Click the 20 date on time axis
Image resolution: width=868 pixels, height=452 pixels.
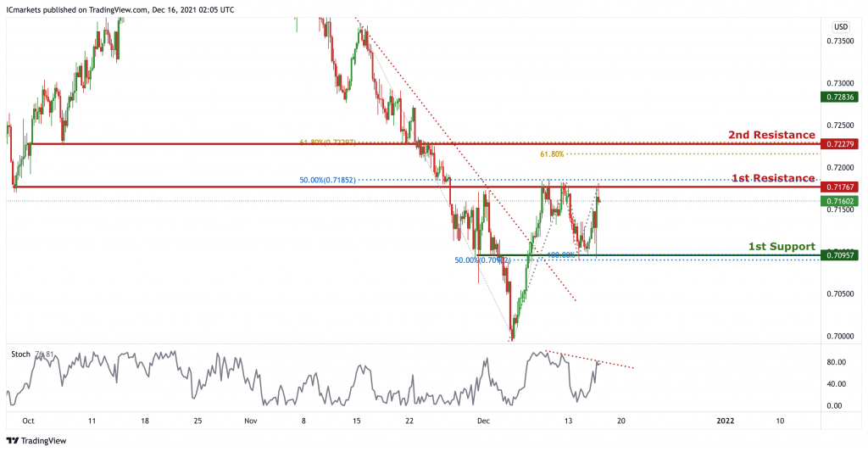coord(621,421)
